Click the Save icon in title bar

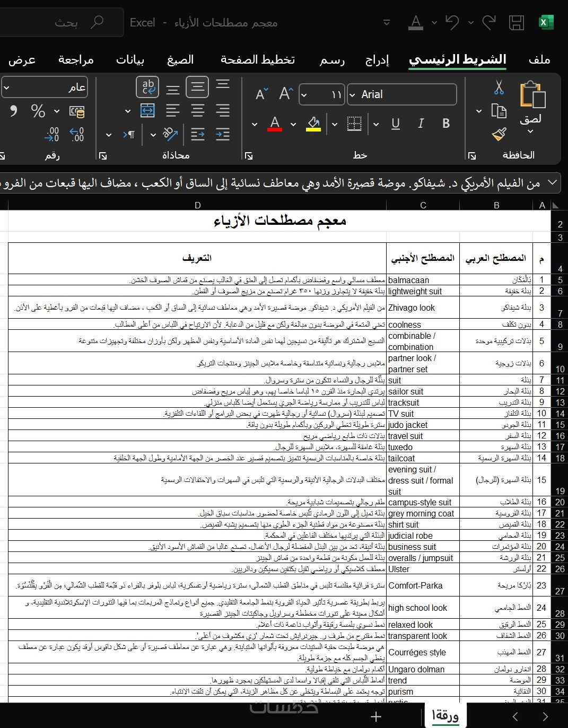pos(515,22)
